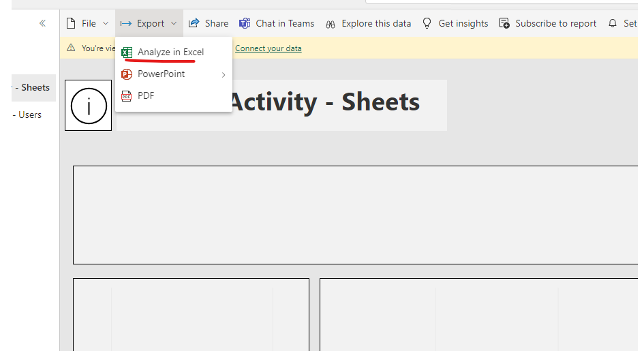Screen dimensions: 644x351
Task: Click the bell alert icon
Action: 613,23
